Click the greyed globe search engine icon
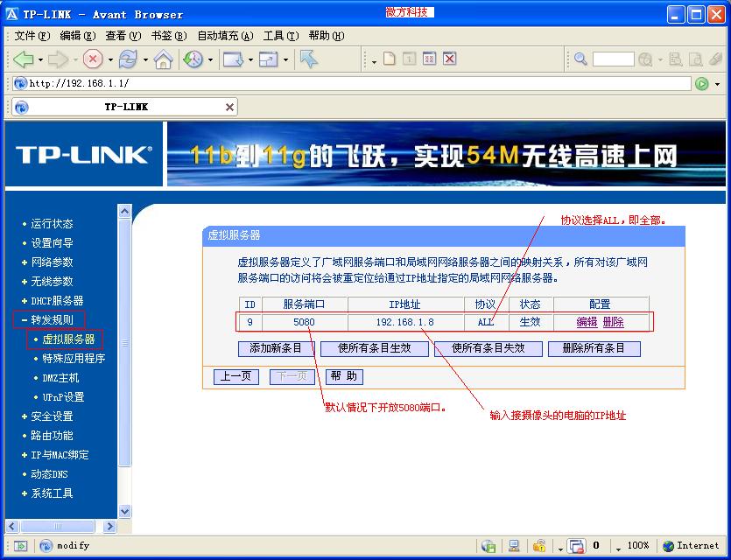Image resolution: width=731 pixels, height=560 pixels. point(646,59)
